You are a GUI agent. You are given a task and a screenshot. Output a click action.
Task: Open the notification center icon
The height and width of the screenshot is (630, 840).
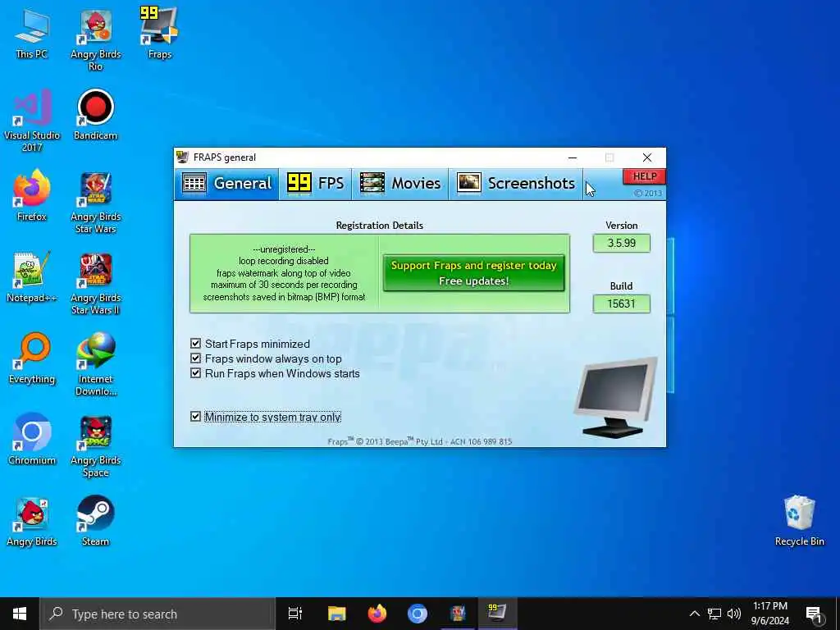pos(815,614)
